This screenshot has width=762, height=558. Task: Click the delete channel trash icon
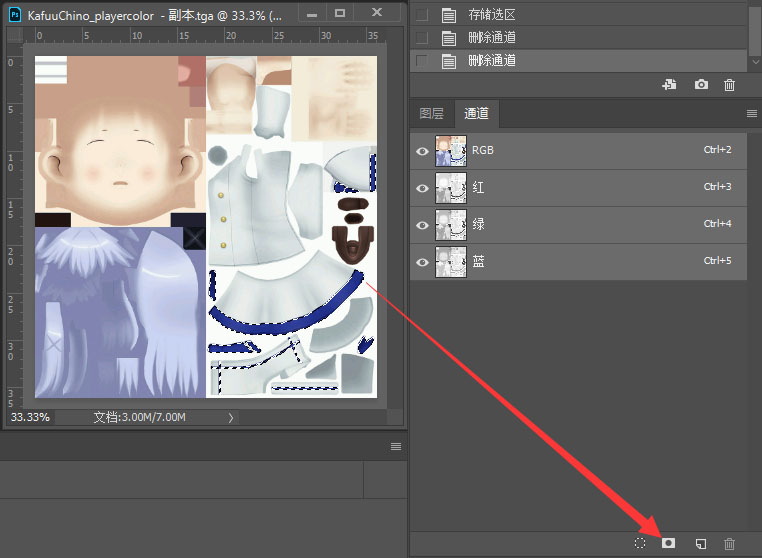click(x=729, y=543)
